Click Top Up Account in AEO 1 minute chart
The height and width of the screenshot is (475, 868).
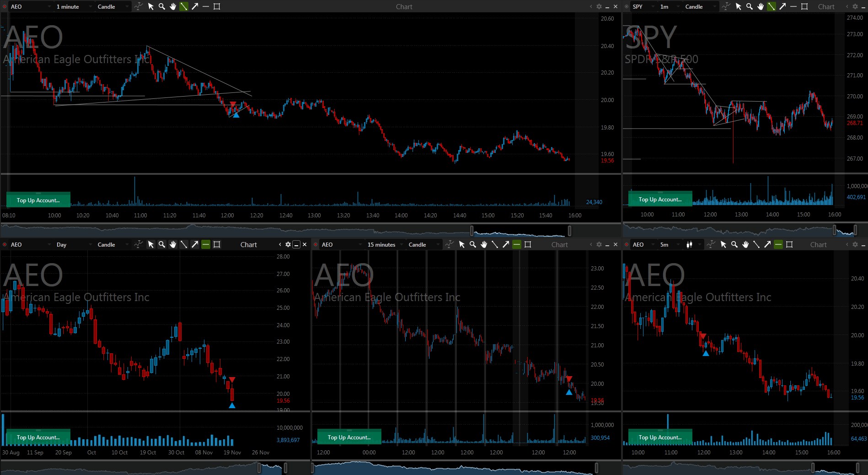tap(38, 200)
